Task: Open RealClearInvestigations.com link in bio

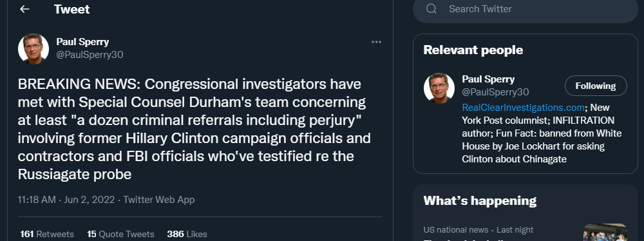Action: 523,108
